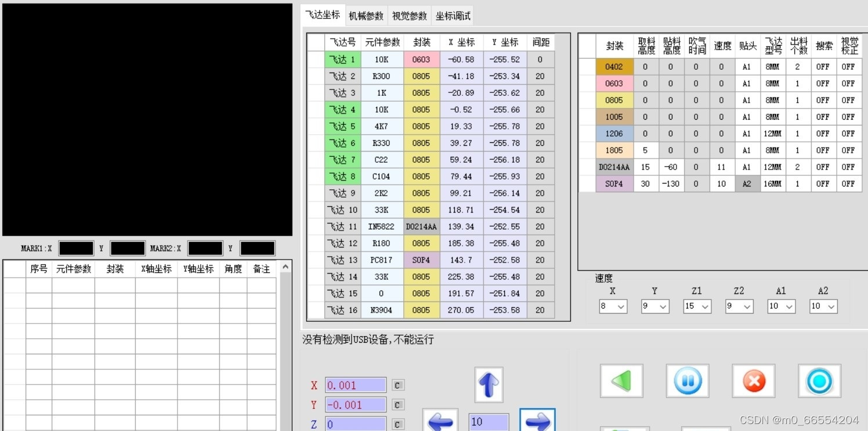Click the blue pause button
Viewport: 868px width, 431px height.
coord(688,381)
